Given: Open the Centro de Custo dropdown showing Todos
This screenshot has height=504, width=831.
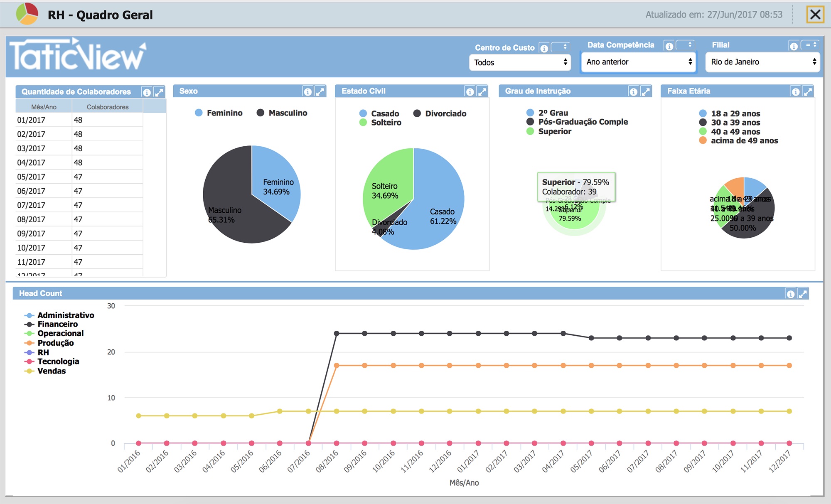Looking at the screenshot, I should click(520, 62).
